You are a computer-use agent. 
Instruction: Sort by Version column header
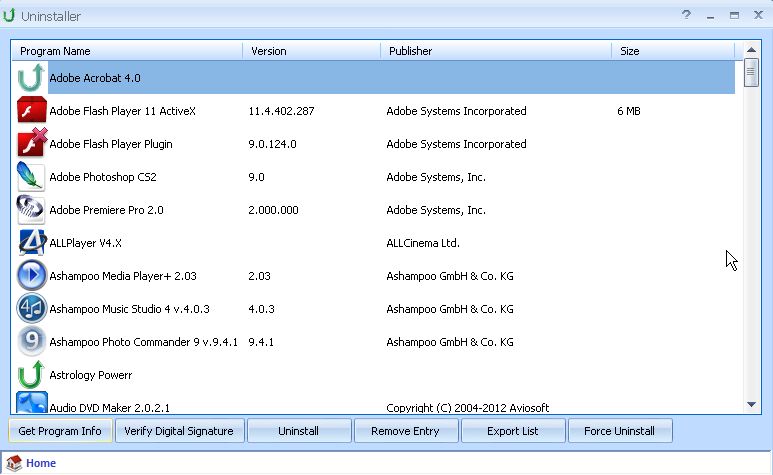click(x=312, y=51)
